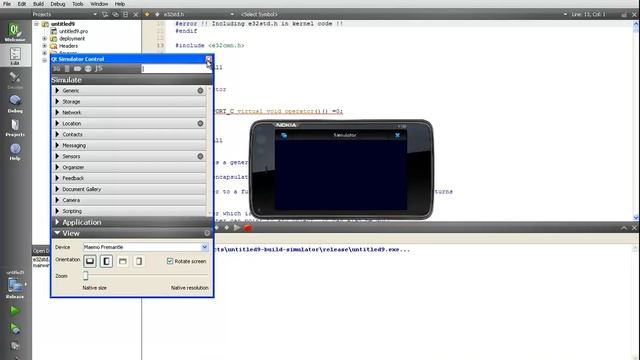640x360 pixels.
Task: Click the Generic section status indicator
Action: 200,91
